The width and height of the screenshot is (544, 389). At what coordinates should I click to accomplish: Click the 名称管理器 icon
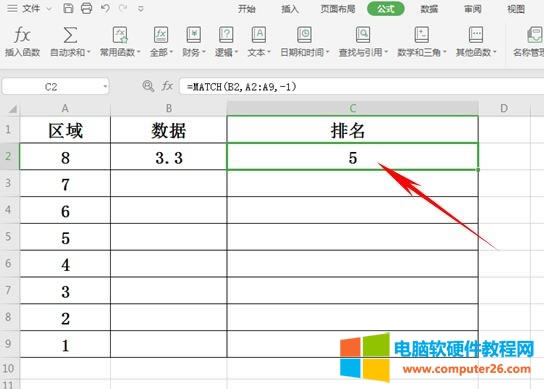pyautogui.click(x=535, y=35)
